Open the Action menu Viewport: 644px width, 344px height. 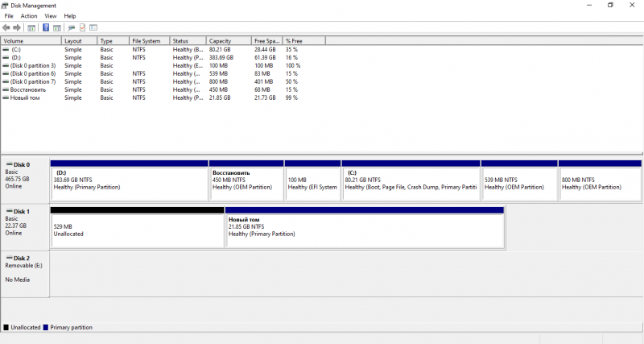pyautogui.click(x=29, y=16)
